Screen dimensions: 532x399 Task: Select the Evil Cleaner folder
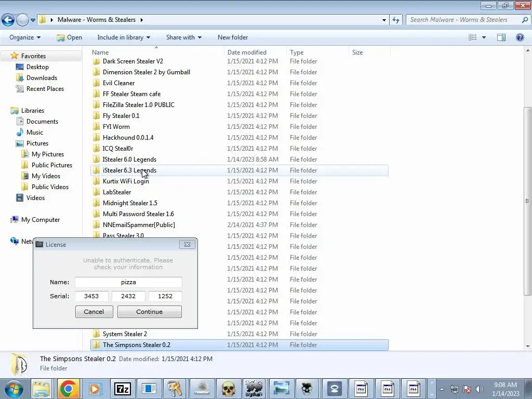click(239, 83)
